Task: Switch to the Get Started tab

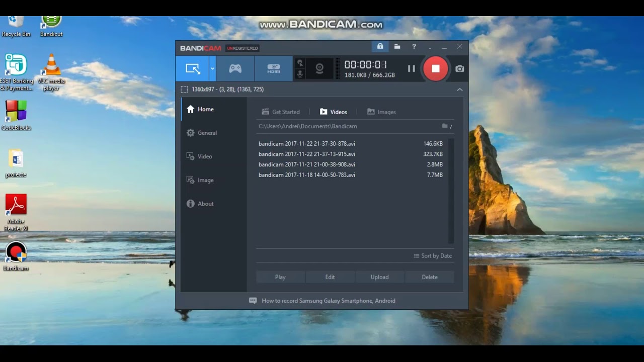Action: (280, 112)
